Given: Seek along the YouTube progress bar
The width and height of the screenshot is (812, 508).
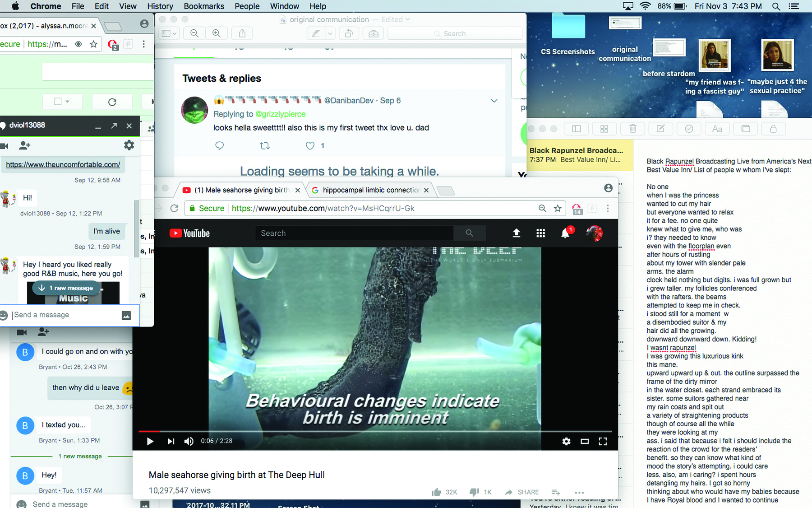Looking at the screenshot, I should (375, 431).
